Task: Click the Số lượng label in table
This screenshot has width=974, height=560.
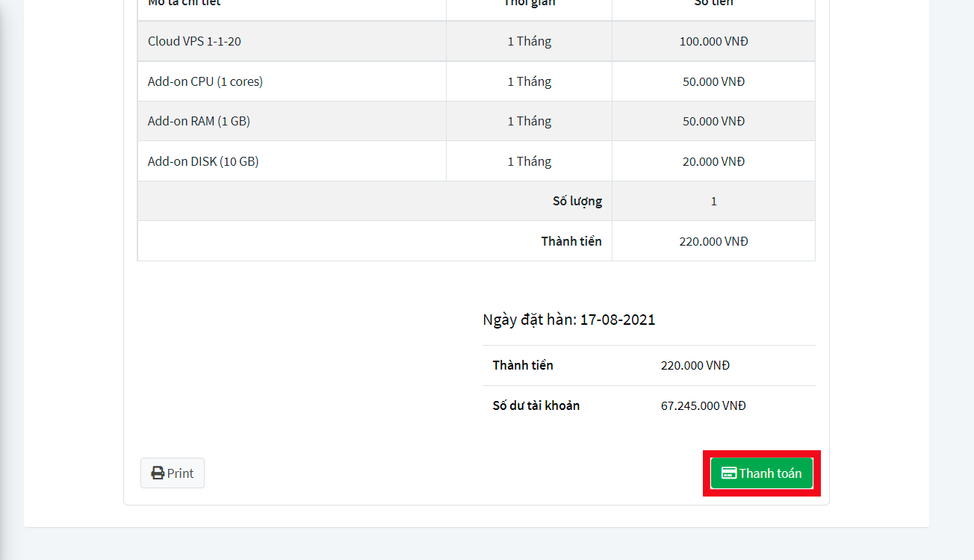Action: point(577,201)
